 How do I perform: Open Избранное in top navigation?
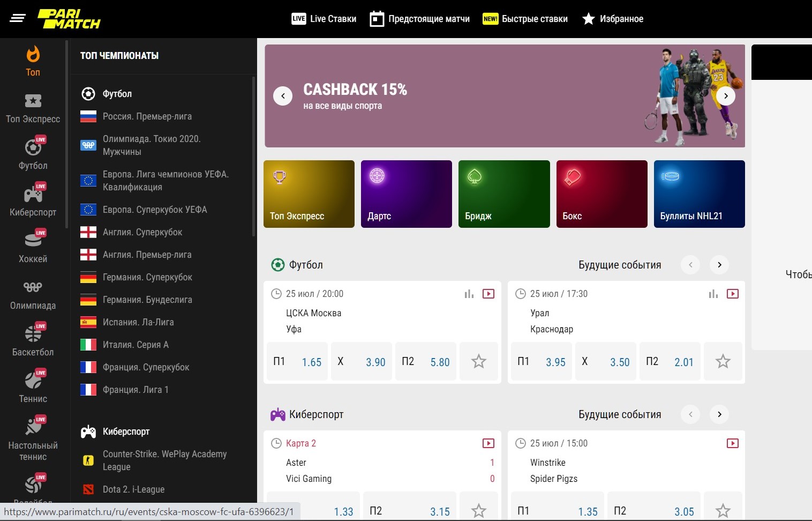tap(613, 19)
